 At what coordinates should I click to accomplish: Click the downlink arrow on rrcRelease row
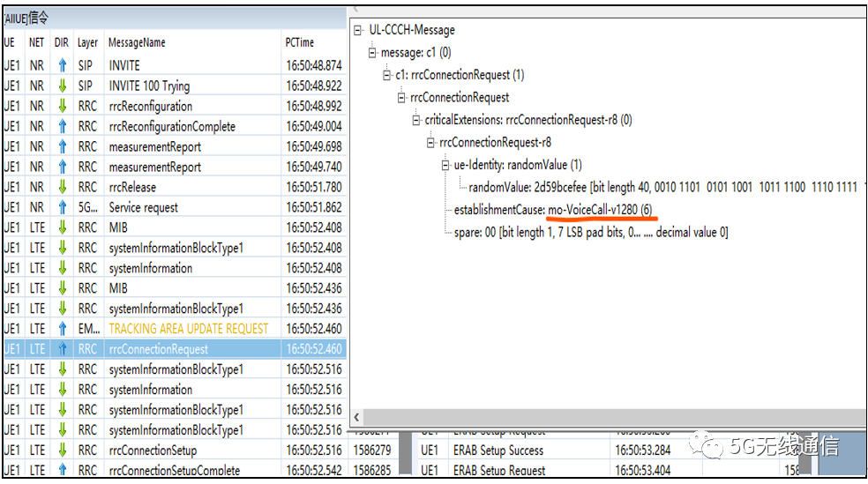63,187
